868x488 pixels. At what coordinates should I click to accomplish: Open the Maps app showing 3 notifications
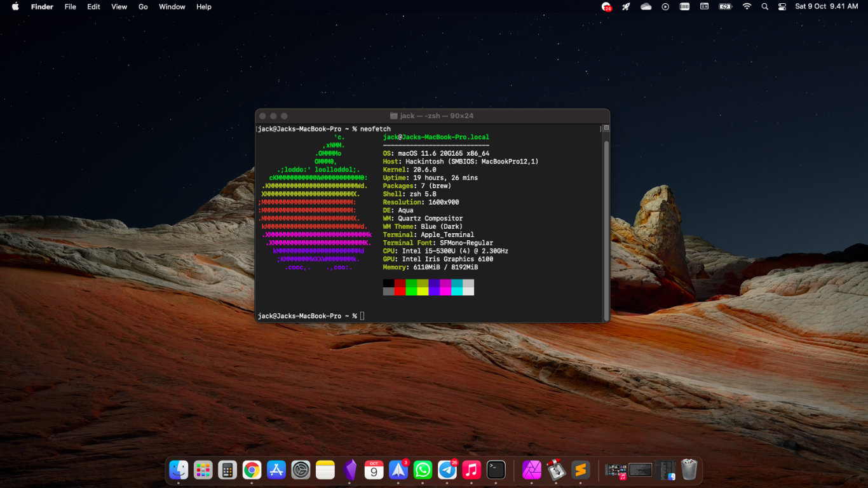click(398, 470)
